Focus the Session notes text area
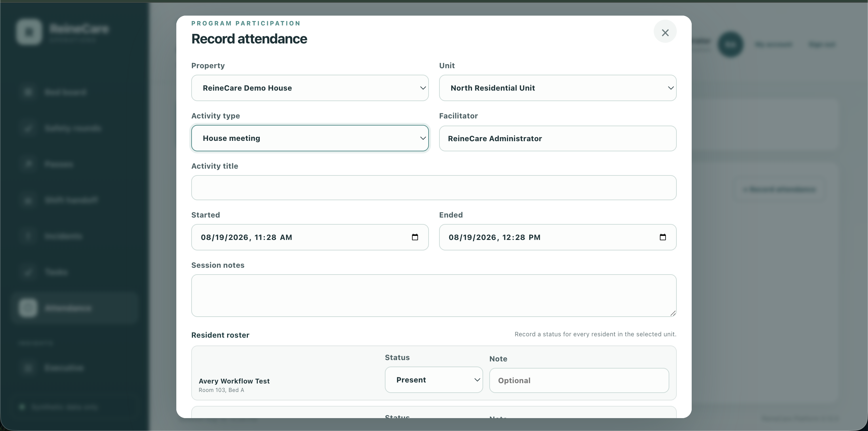The height and width of the screenshot is (431, 868). click(x=434, y=296)
